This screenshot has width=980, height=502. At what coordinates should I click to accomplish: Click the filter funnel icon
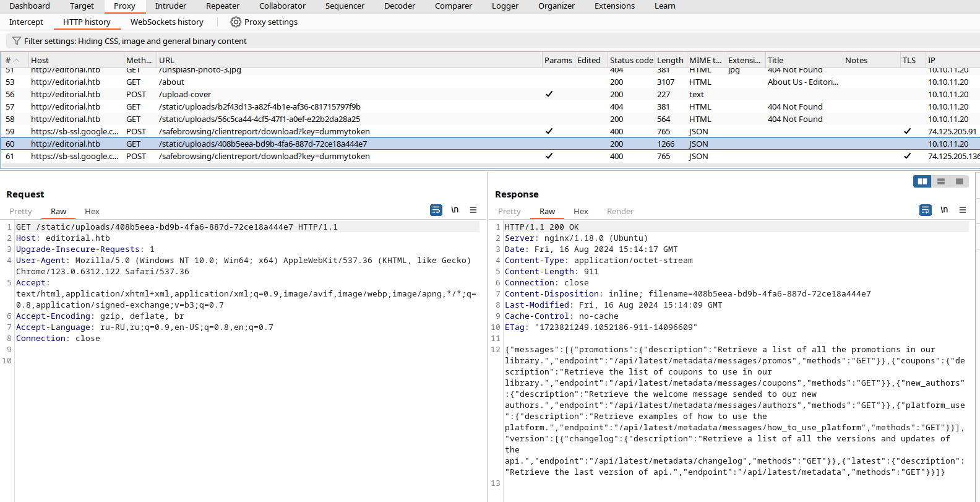pyautogui.click(x=17, y=41)
